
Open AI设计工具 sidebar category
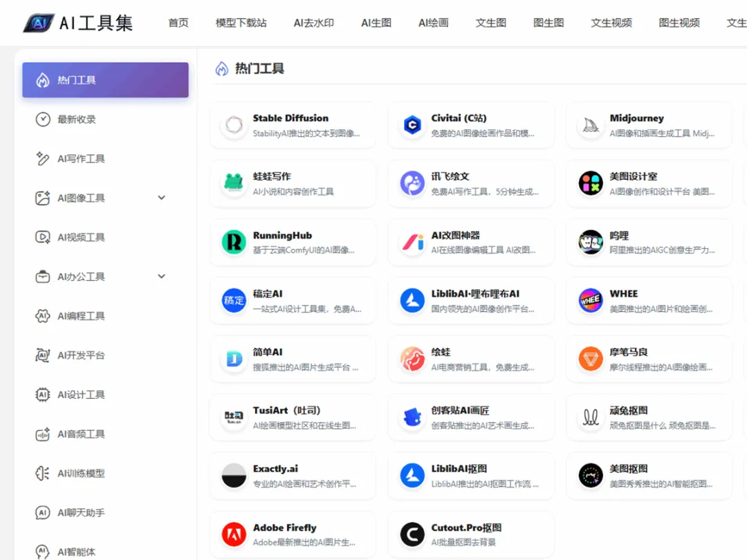coord(105,394)
